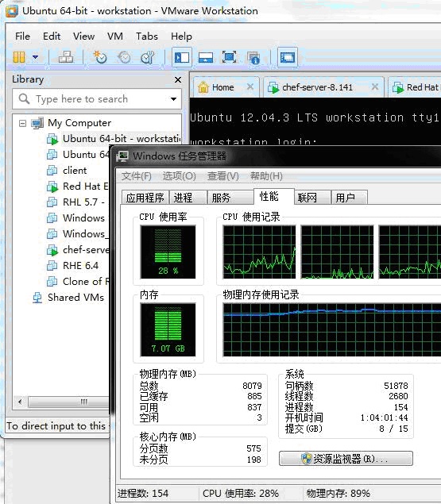Click the status bar text 物理内存: 89%

pos(338,494)
